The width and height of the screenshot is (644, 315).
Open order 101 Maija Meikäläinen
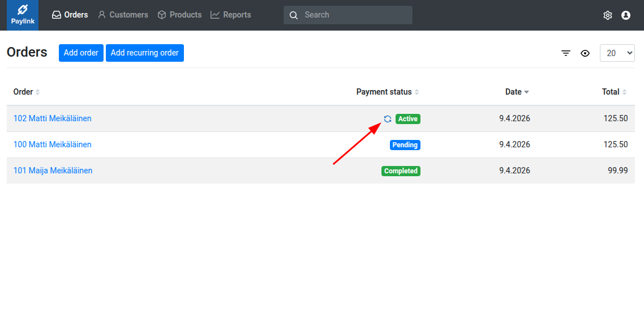pos(53,171)
